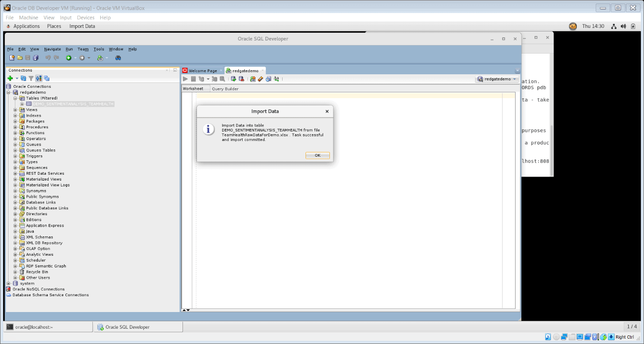Click the battery icon in top panel
Image resolution: width=644 pixels, height=344 pixels.
point(633,26)
